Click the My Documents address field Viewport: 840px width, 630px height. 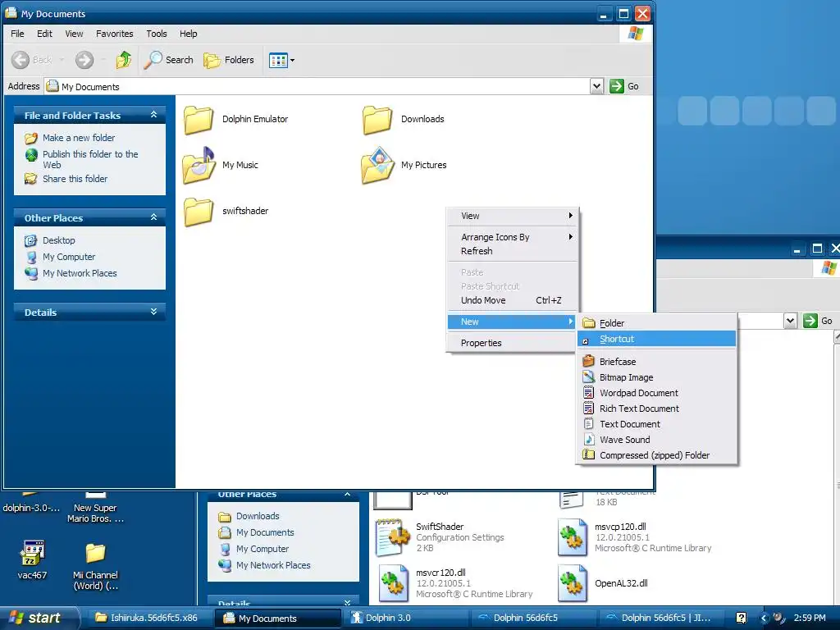(x=317, y=86)
